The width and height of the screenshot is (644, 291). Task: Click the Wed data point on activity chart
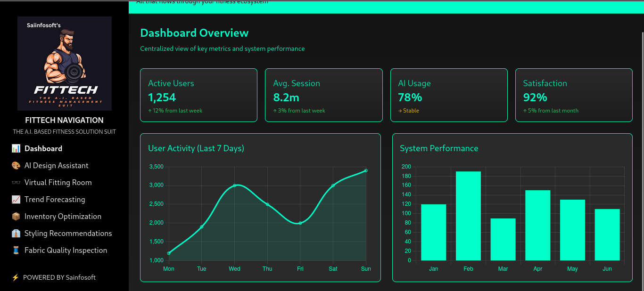tap(234, 186)
